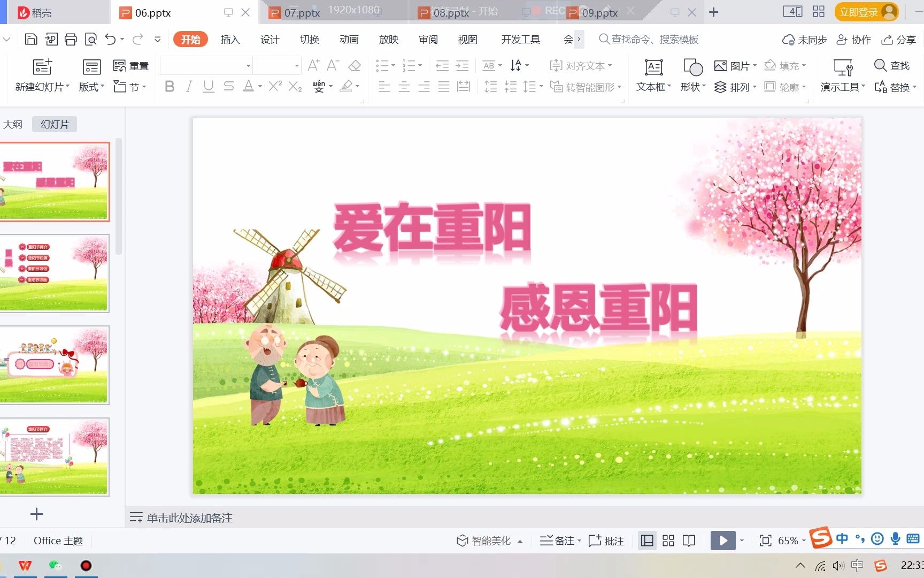Click the decrease indent icon
Screen dimensions: 924x578
tap(442, 66)
